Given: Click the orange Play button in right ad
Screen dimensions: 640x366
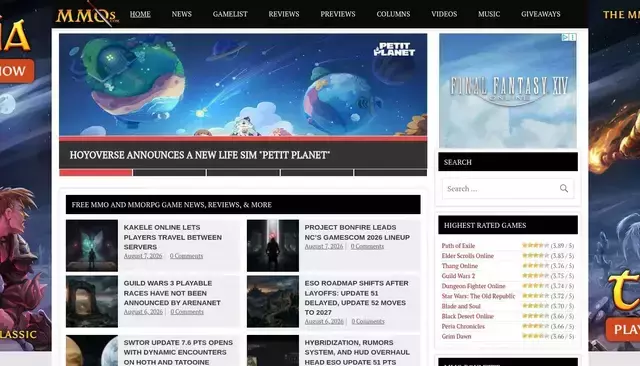Looking at the screenshot, I should click(x=623, y=329).
